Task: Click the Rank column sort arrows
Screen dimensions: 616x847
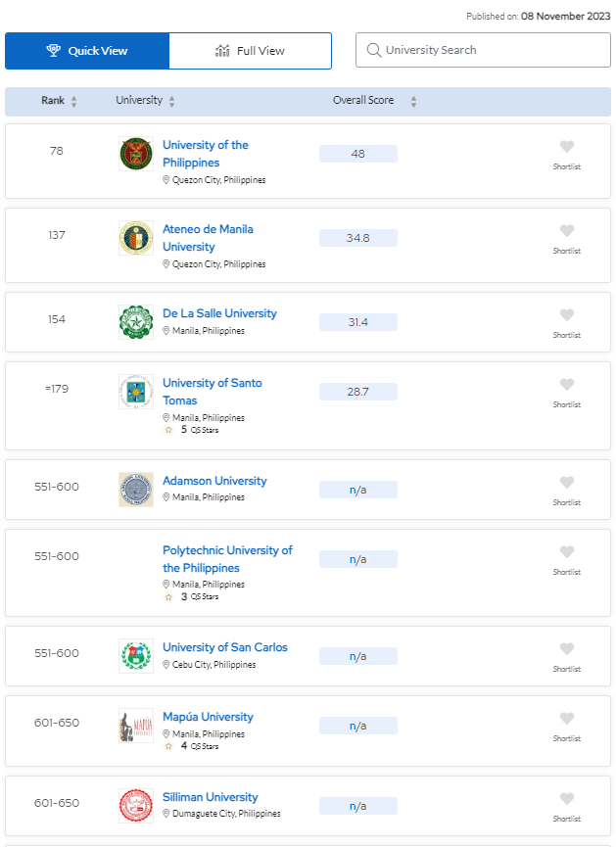Action: [75, 101]
